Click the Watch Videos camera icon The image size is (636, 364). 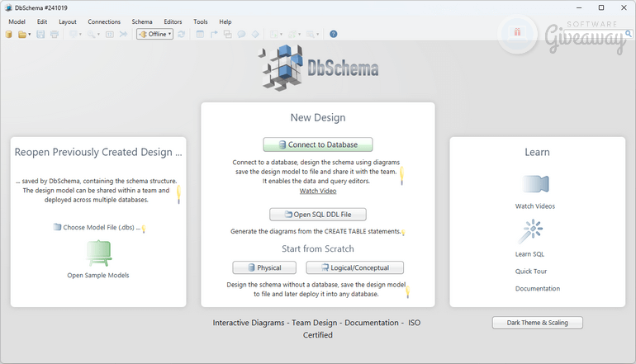coord(534,183)
